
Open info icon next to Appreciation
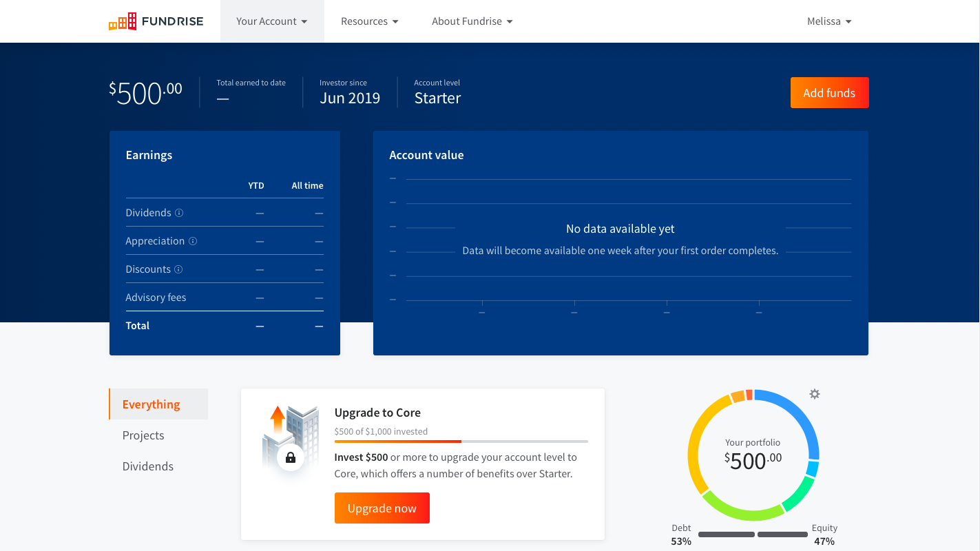coord(193,241)
